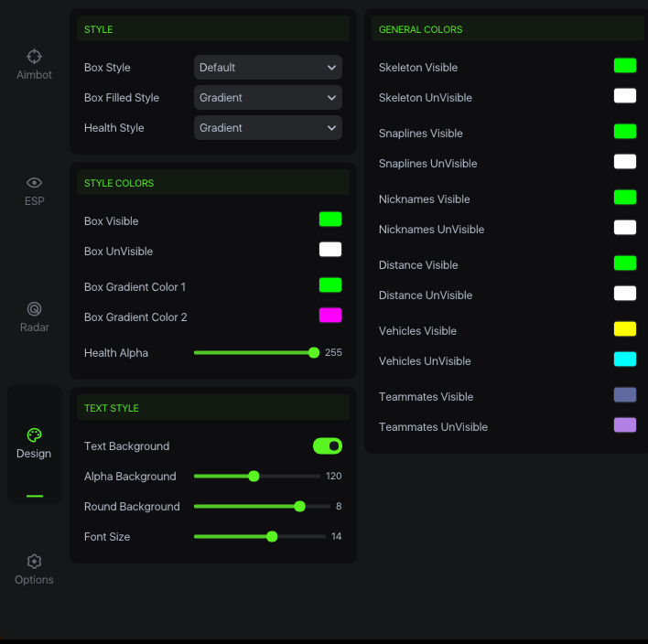This screenshot has width=648, height=644.
Task: Select the Radar icon in sidebar
Action: coord(35,309)
